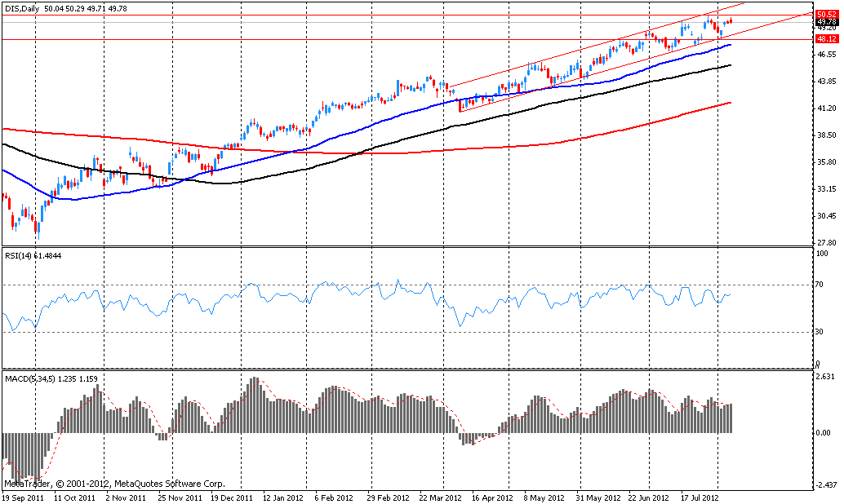Image resolution: width=844 pixels, height=504 pixels.
Task: Click the MACD(5,34,5) 1.235 1.159 label
Action: pos(51,379)
